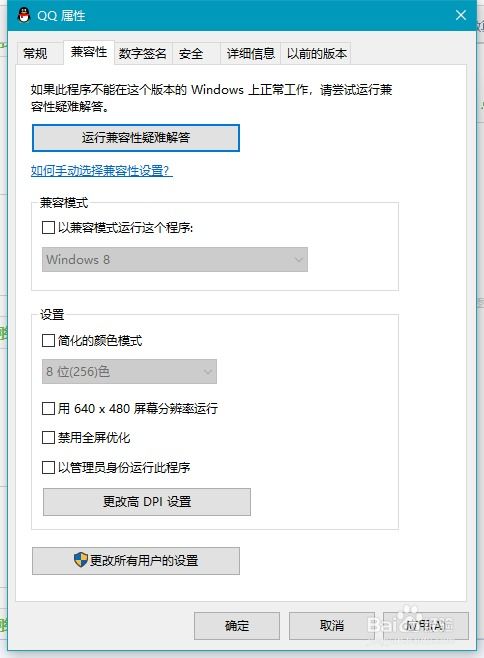Confirm with the 确定 button
484x658 pixels.
point(237,626)
